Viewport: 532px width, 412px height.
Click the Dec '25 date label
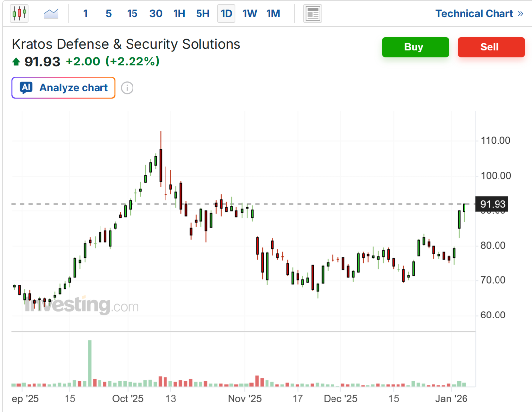tap(340, 398)
